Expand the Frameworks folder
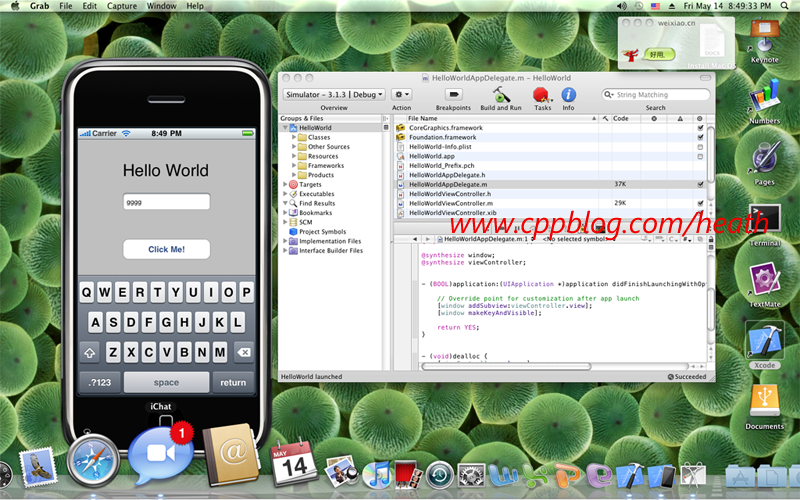The height and width of the screenshot is (500, 800). (294, 166)
